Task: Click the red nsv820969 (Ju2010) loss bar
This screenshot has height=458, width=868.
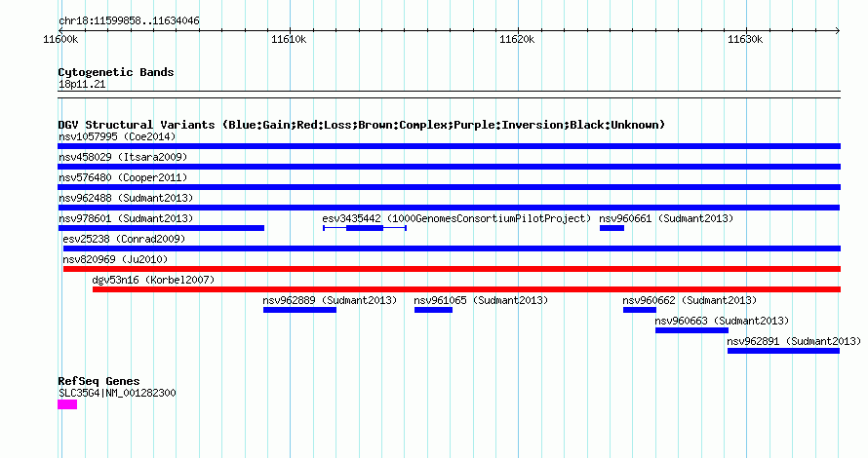Action: click(x=452, y=269)
